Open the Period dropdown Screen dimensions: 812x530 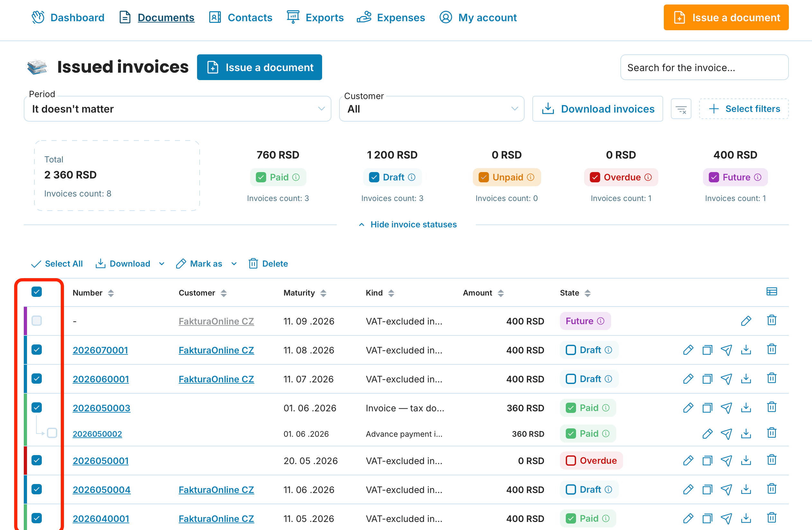coord(177,109)
